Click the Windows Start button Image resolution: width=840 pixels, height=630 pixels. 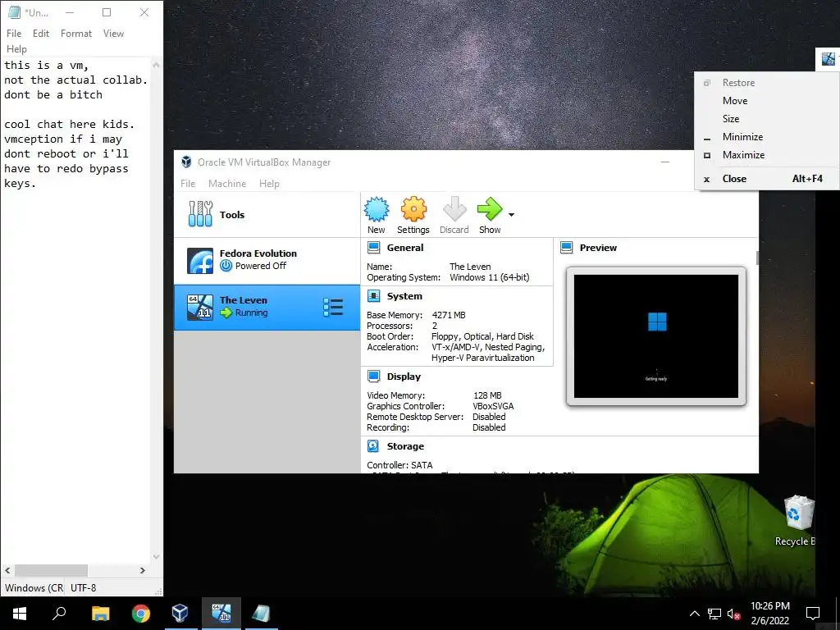20,614
